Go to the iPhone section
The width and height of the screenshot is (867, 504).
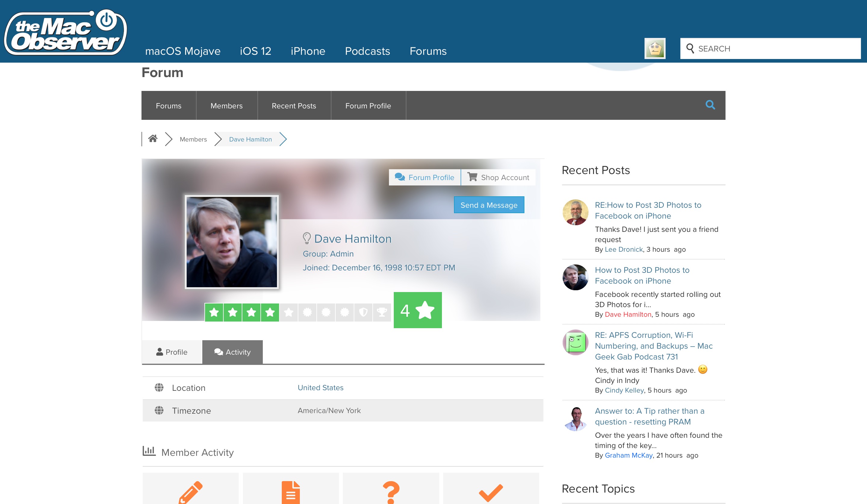coord(308,51)
